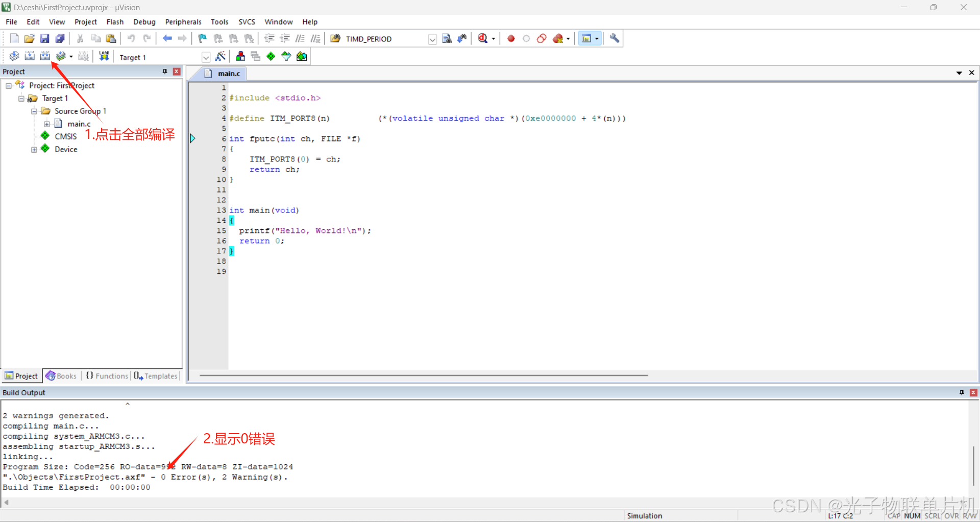
Task: Collapse the Target 1 tree node
Action: pyautogui.click(x=21, y=99)
